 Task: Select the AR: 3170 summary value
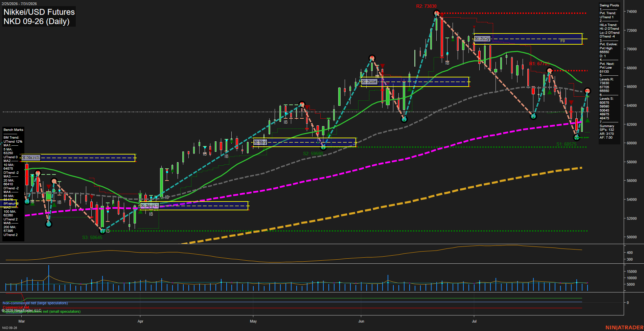[606, 134]
